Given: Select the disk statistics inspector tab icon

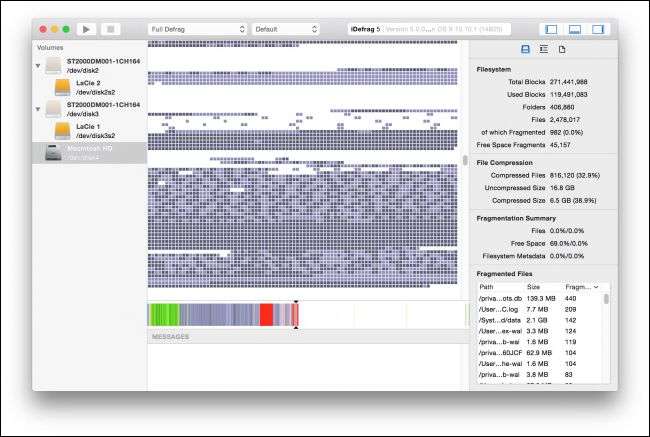Looking at the screenshot, I should [525, 49].
